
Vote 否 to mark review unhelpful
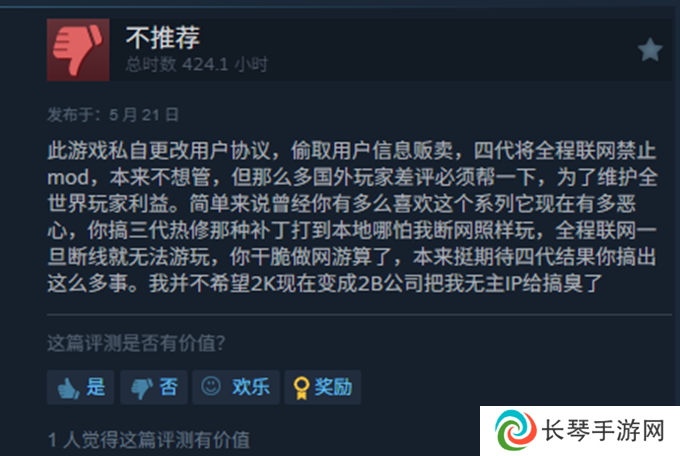154,387
